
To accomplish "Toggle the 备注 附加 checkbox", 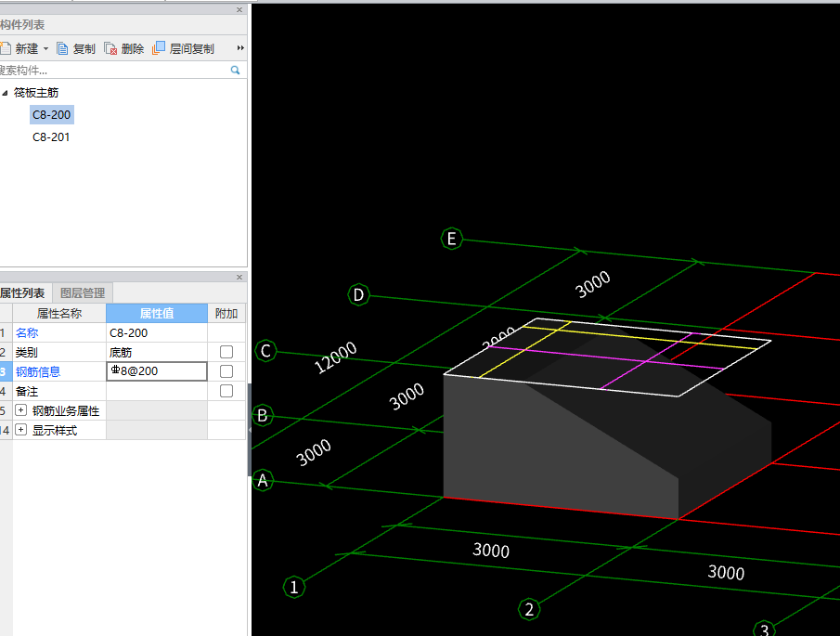I will pos(226,391).
